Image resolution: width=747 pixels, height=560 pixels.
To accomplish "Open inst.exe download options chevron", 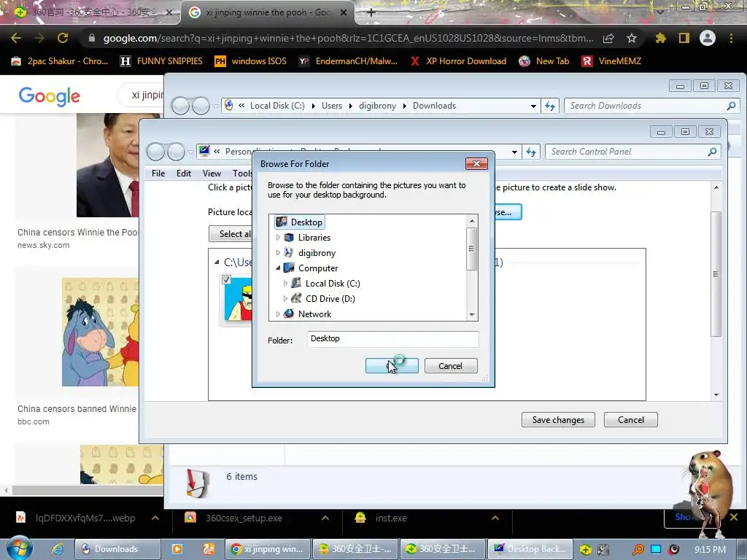I will tap(495, 518).
